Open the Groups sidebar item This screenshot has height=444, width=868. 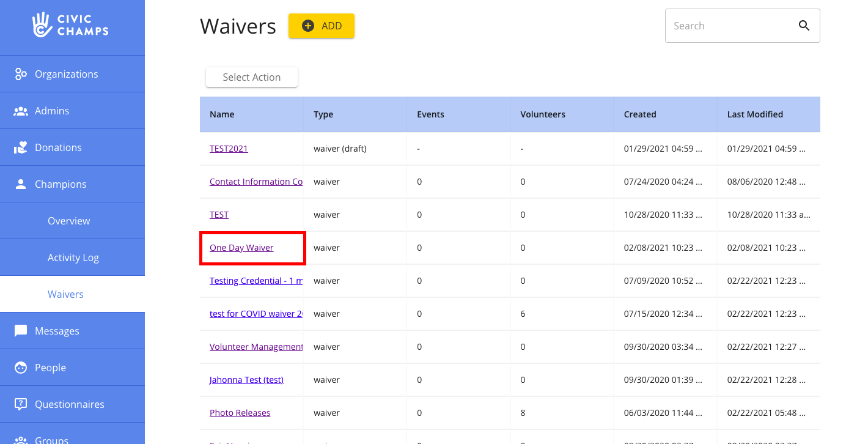72,434
